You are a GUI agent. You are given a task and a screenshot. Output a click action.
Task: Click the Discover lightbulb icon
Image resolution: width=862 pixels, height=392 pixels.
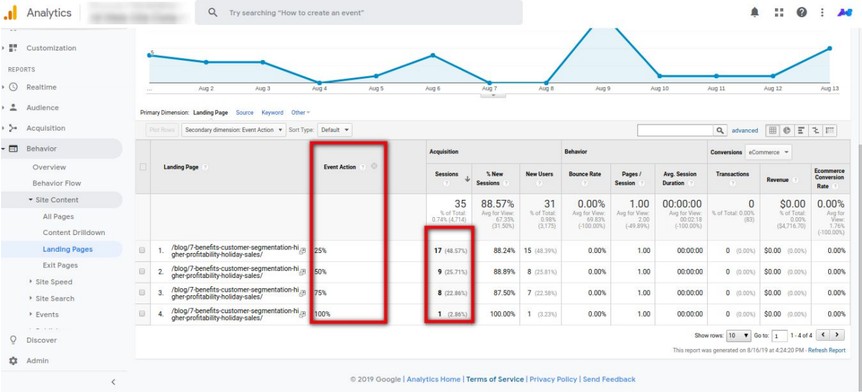click(14, 340)
